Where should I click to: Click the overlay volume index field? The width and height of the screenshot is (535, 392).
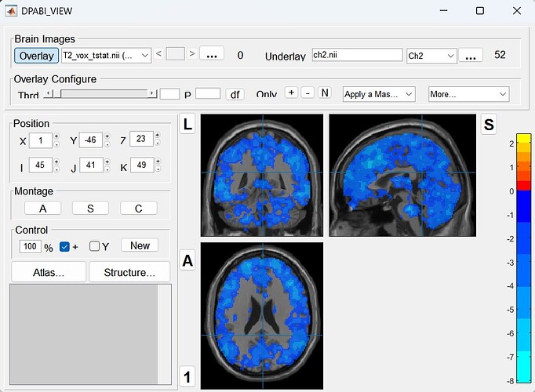(176, 54)
